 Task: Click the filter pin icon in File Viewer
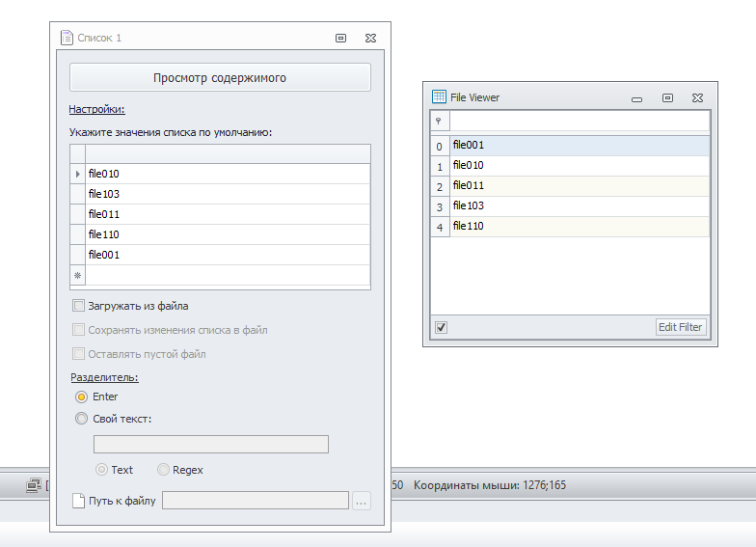[x=439, y=121]
